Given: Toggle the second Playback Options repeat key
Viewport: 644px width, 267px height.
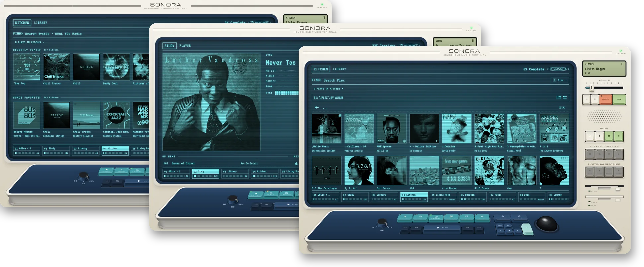Looking at the screenshot, I should point(600,154).
